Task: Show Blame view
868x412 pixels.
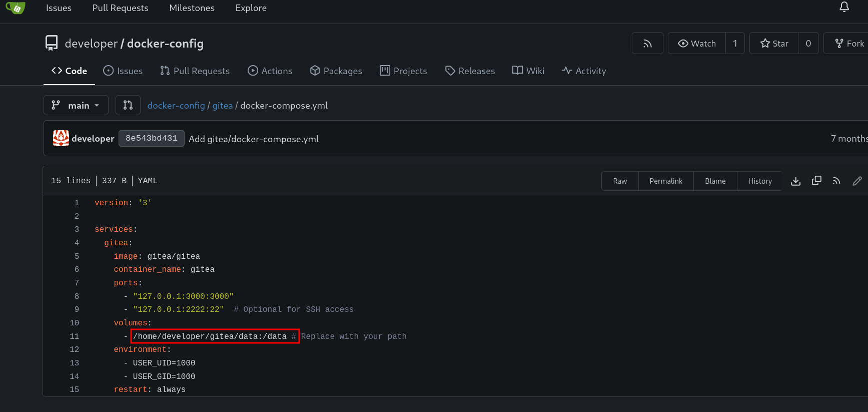Action: coord(715,181)
